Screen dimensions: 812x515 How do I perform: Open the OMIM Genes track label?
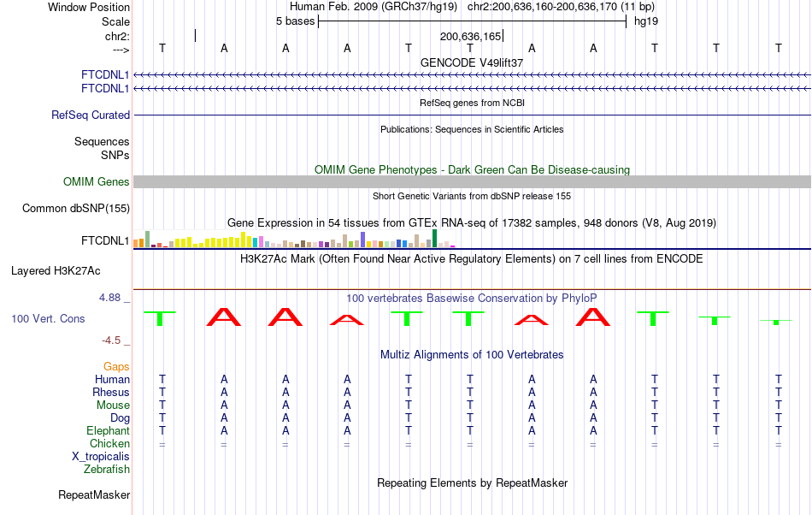coord(97,182)
